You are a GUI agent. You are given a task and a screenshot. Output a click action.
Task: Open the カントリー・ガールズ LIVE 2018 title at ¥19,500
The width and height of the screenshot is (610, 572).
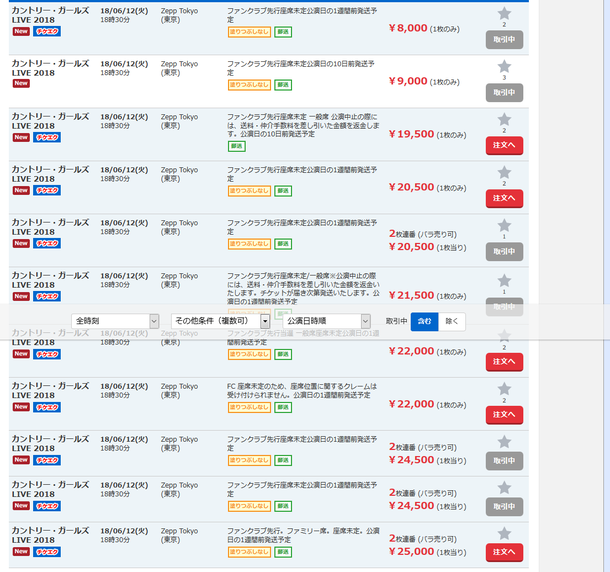pos(51,121)
